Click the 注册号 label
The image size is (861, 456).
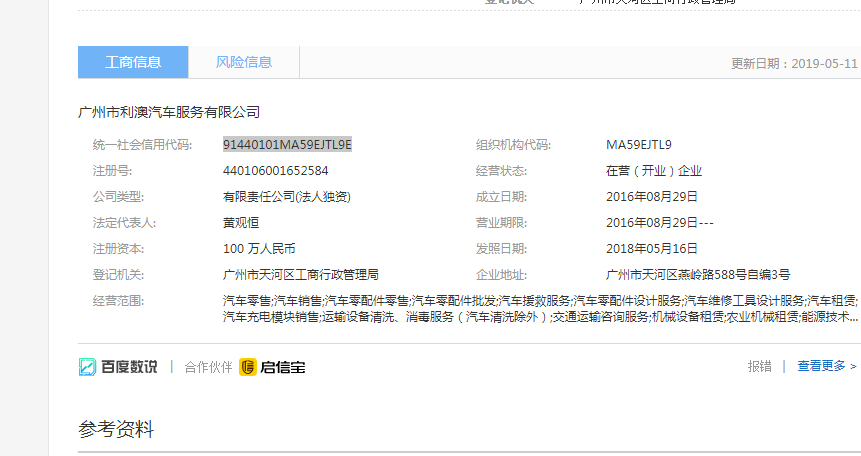(113, 171)
